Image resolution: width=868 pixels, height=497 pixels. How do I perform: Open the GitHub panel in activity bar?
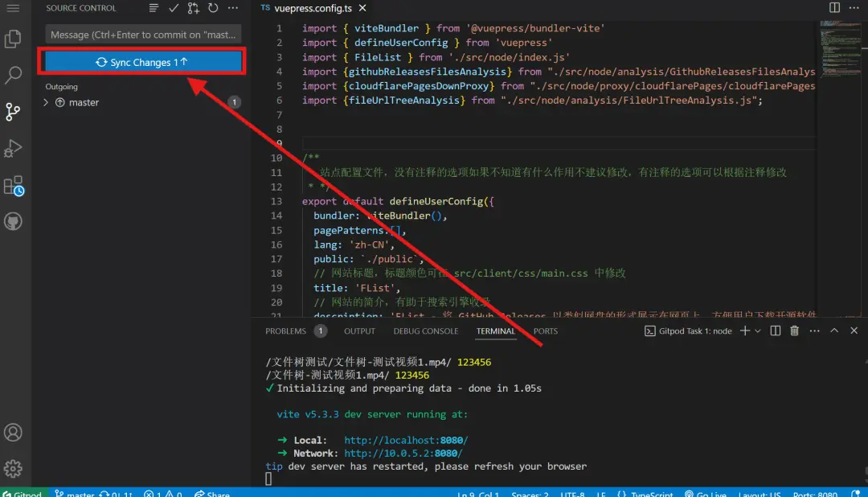(13, 222)
